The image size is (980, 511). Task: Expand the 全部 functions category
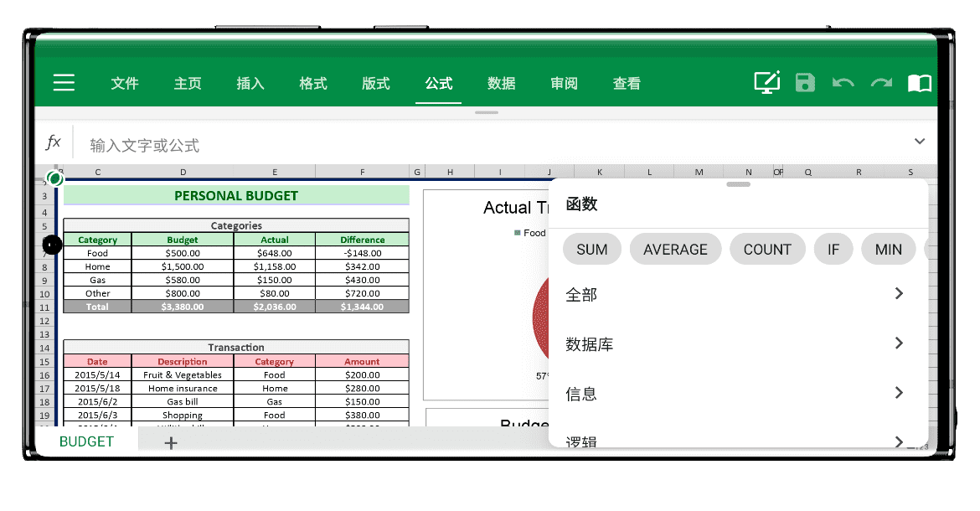[x=737, y=293]
